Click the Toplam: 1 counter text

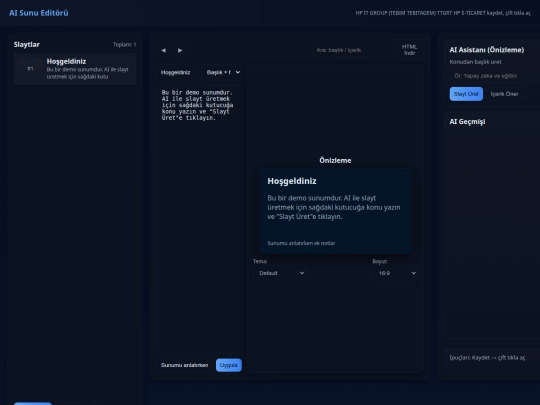(x=124, y=44)
